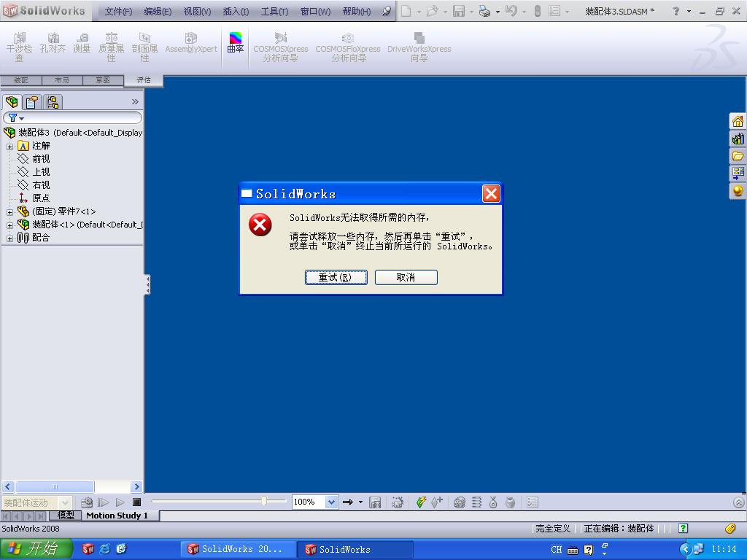This screenshot has height=560, width=747.
Task: Click 测量 measure tool
Action: point(82,43)
